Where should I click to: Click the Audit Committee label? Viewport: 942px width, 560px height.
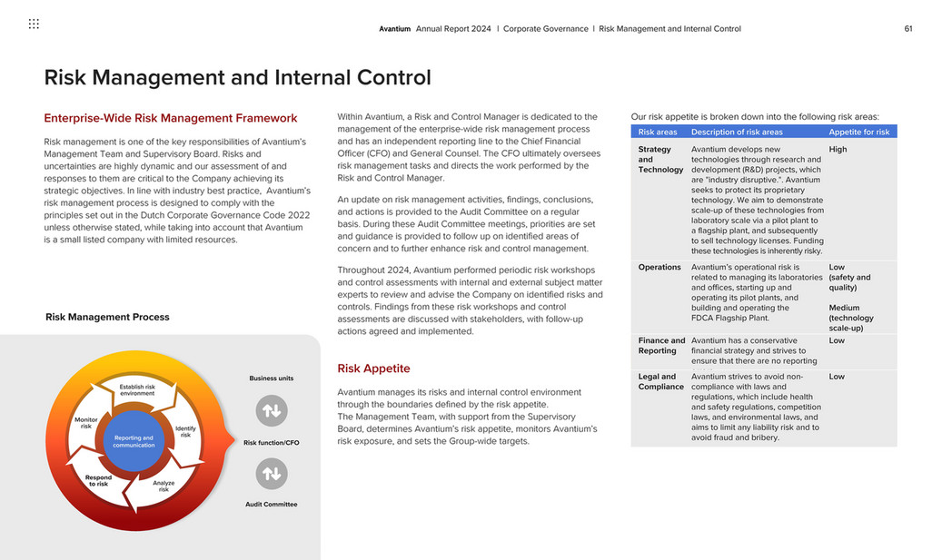[272, 504]
